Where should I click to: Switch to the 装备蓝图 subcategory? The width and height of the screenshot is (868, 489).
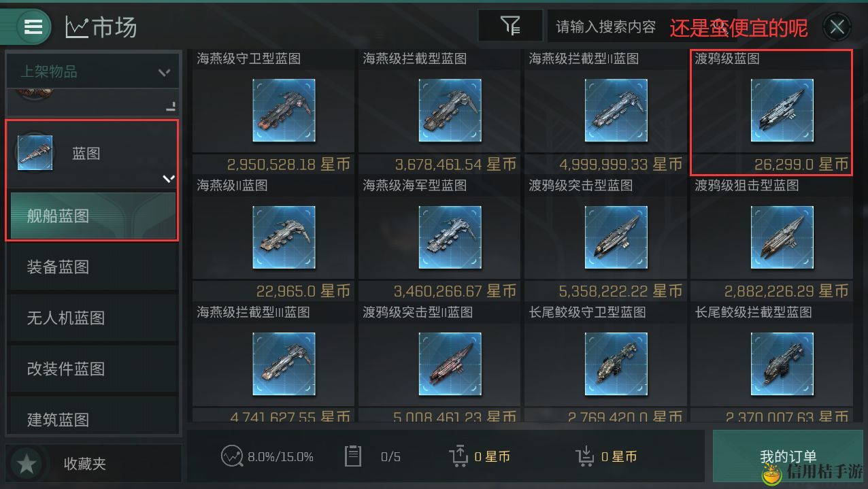(93, 267)
